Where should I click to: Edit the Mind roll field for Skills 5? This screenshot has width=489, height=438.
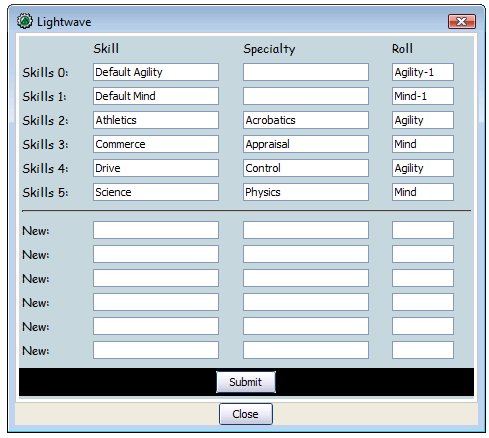point(423,192)
